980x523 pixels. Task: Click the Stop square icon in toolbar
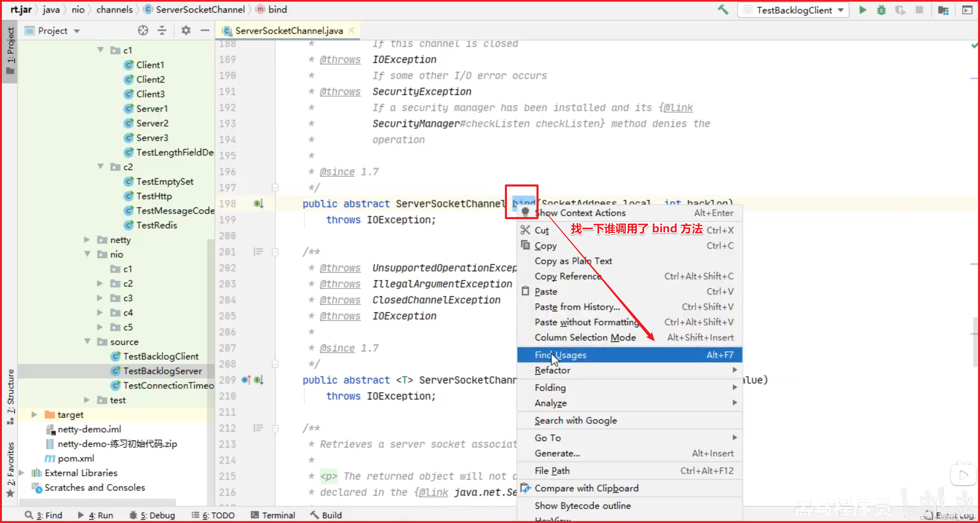919,10
